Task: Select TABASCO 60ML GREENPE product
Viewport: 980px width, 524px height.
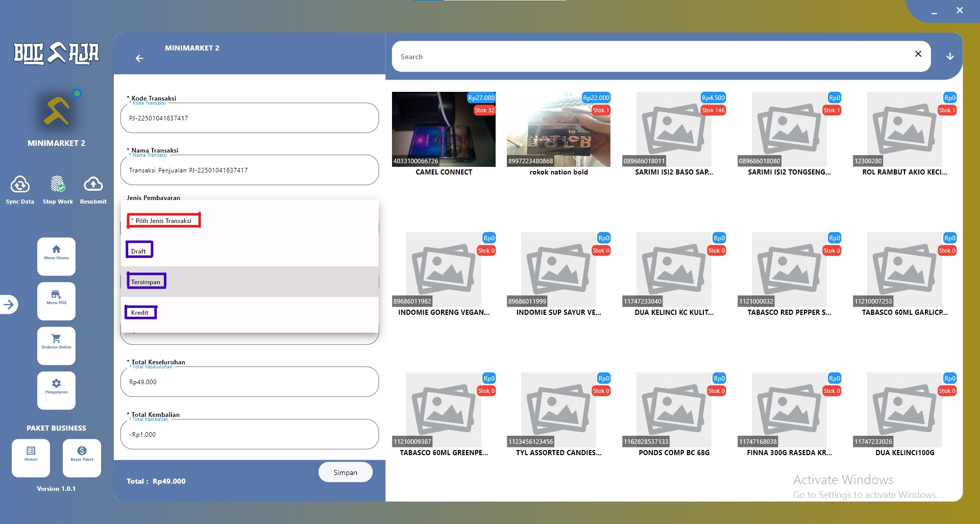Action: pyautogui.click(x=444, y=410)
